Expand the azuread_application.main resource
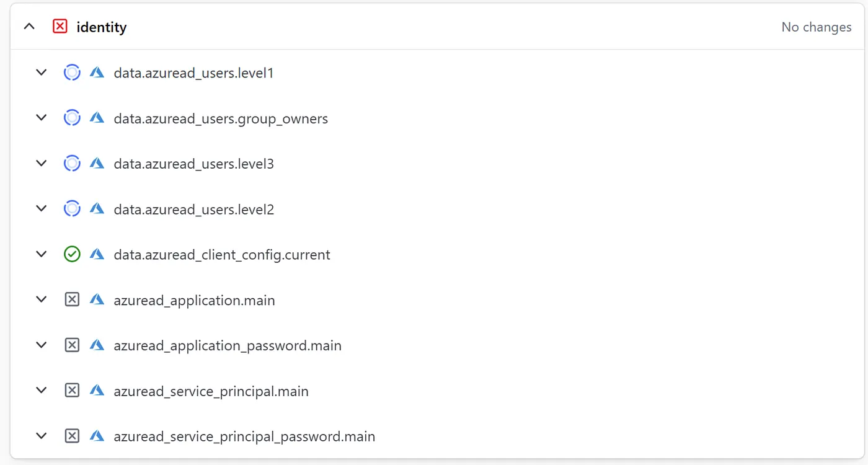The width and height of the screenshot is (868, 465). pos(42,300)
